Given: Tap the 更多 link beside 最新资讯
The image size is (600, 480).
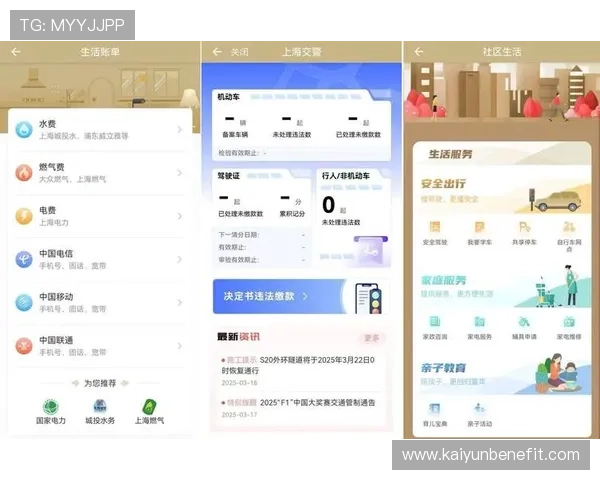Looking at the screenshot, I should 372,338.
